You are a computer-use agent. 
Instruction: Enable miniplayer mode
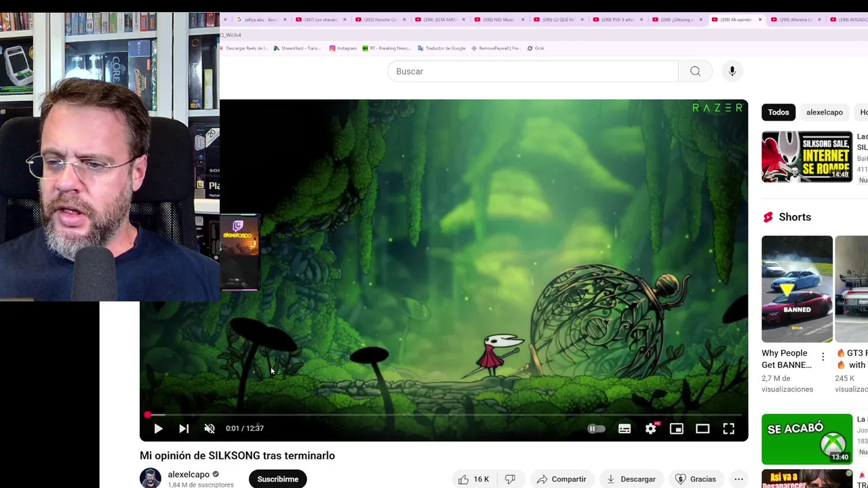coord(676,428)
